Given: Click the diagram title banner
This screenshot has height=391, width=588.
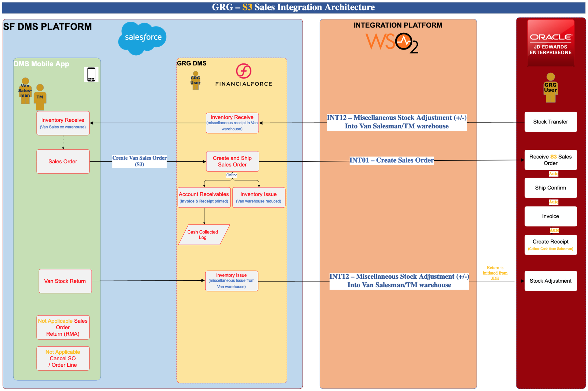Looking at the screenshot, I should pos(293,7).
